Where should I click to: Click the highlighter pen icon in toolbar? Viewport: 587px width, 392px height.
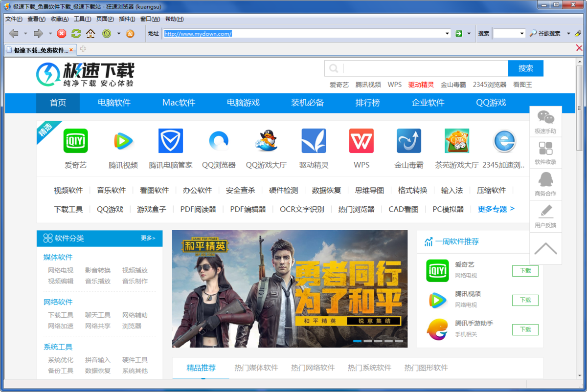click(578, 33)
